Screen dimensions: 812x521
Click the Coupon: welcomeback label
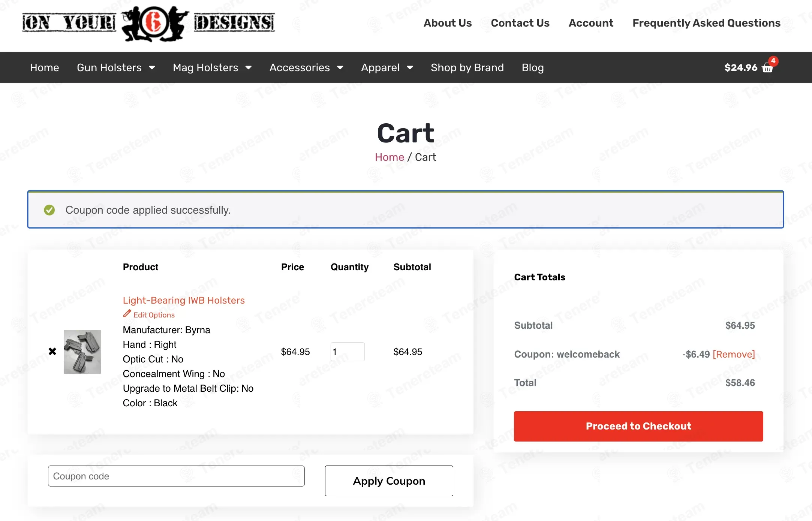point(567,354)
